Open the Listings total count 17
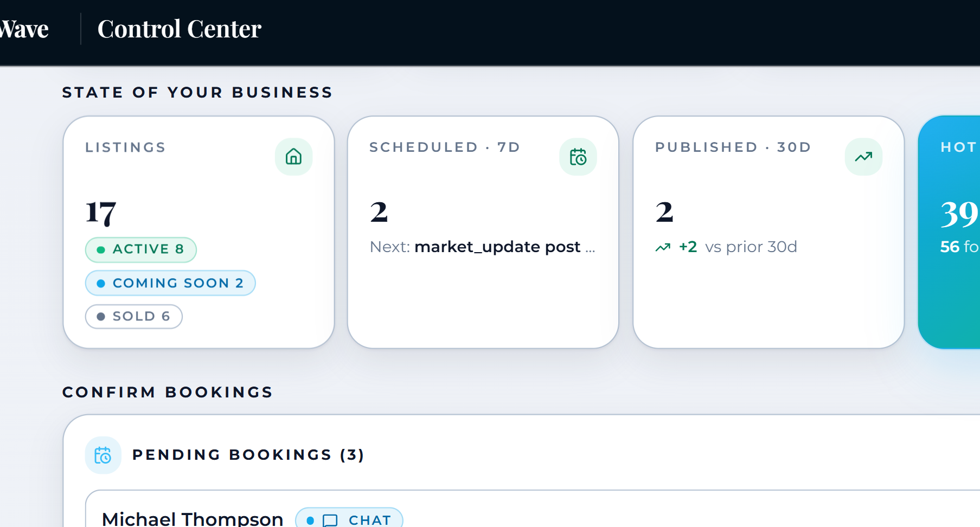 [101, 212]
